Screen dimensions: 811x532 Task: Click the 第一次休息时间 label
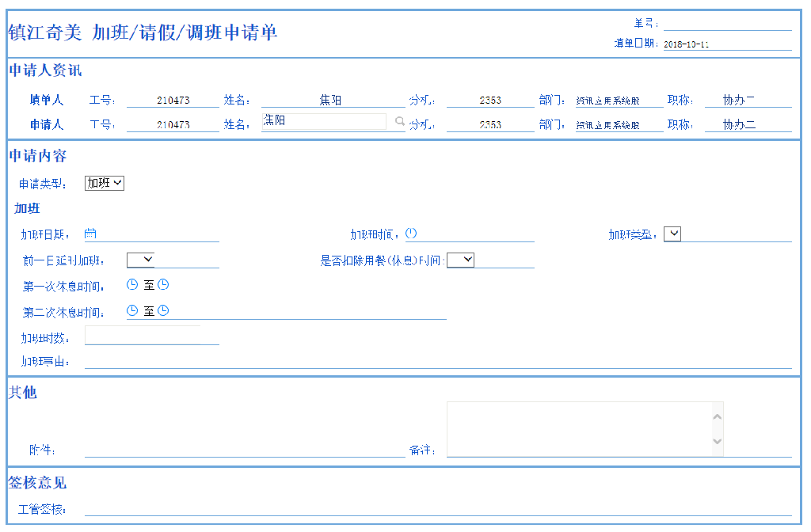point(63,287)
